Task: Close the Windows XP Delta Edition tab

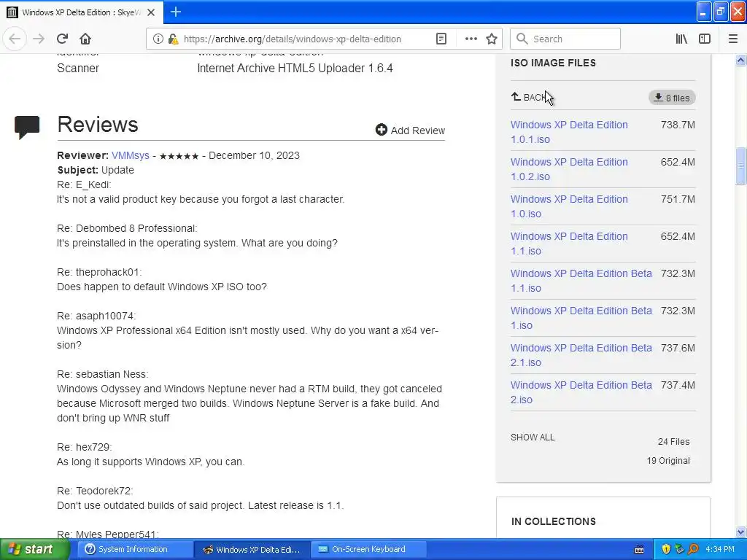Action: tap(151, 12)
